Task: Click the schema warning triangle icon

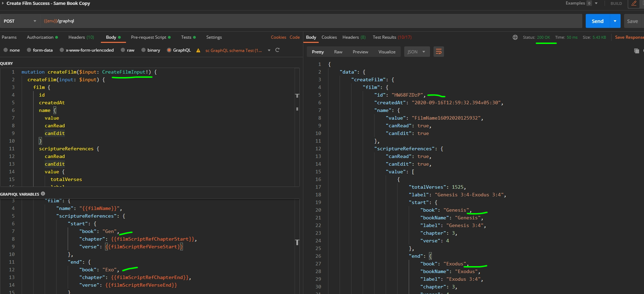Action: coord(198,50)
